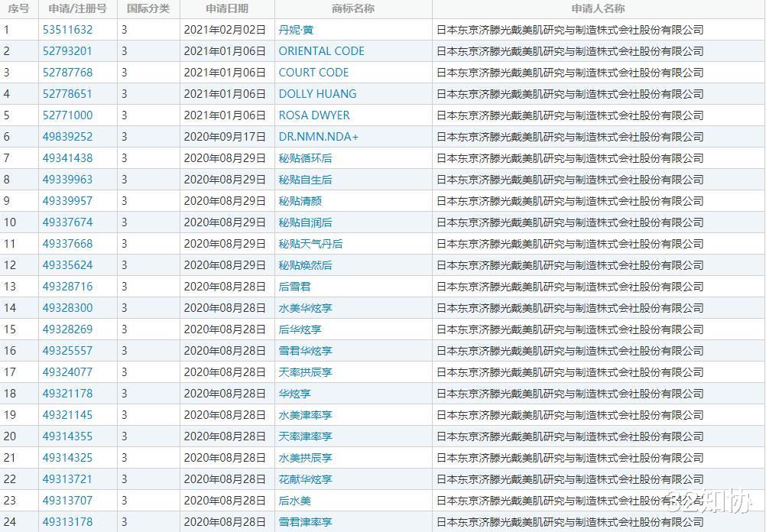
Task: Open application number 49839252
Action: 67,137
